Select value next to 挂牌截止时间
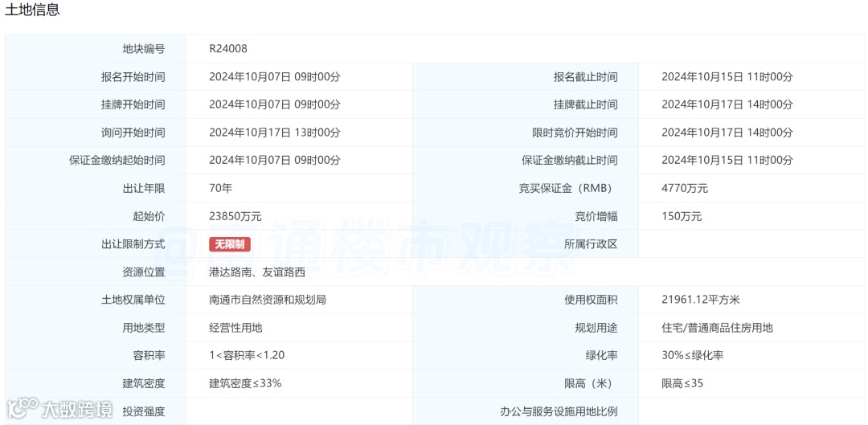The image size is (868, 425). click(x=727, y=104)
